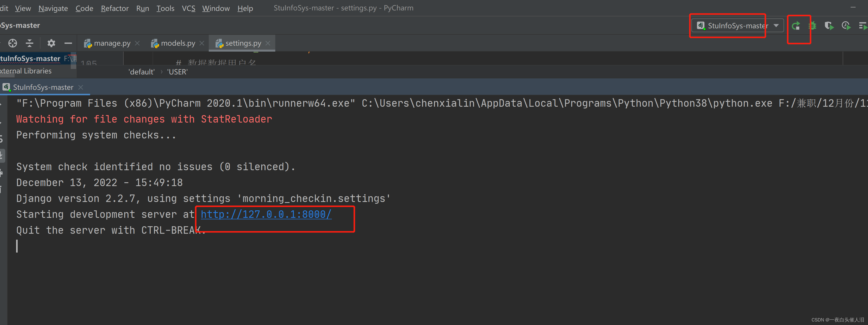Click the Rerun server icon in toolbar
The height and width of the screenshot is (325, 868).
pos(796,26)
